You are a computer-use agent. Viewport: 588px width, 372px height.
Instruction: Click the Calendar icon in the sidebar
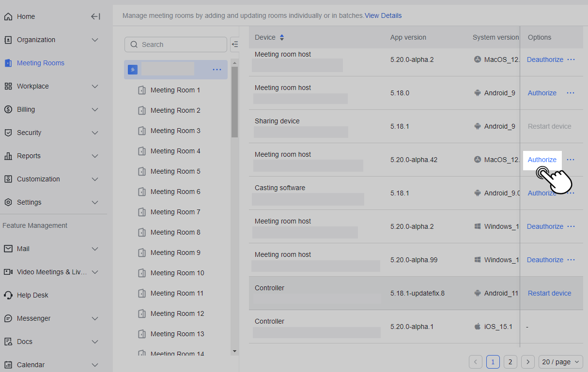pos(8,364)
